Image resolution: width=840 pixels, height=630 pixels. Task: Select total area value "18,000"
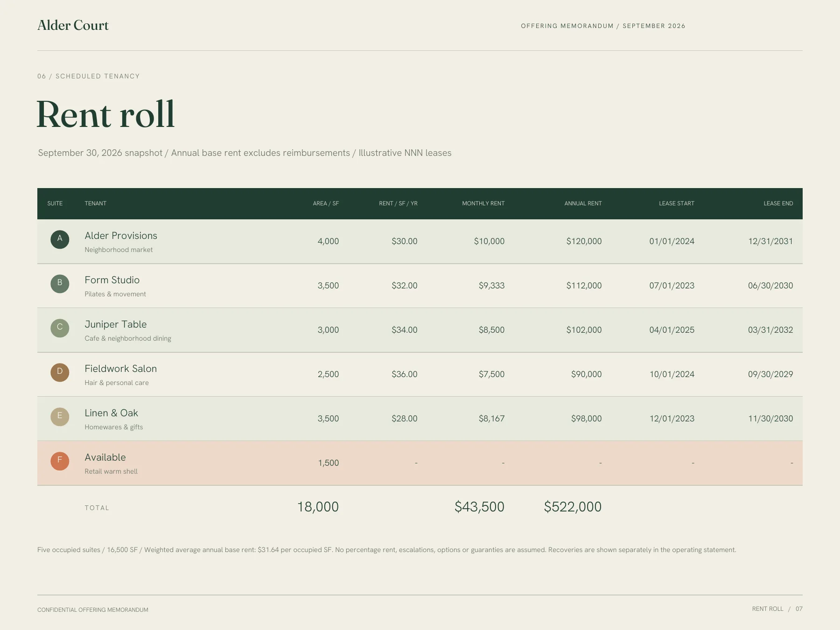point(318,507)
